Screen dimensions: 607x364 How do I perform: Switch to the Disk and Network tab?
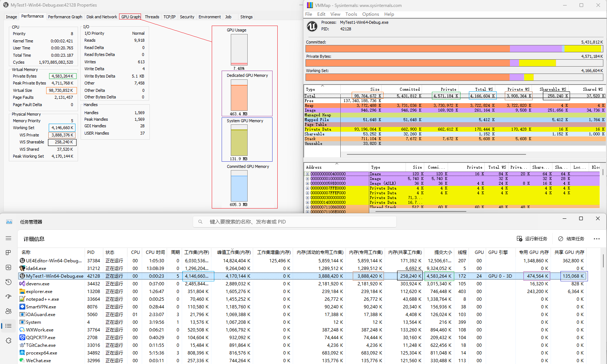point(102,17)
